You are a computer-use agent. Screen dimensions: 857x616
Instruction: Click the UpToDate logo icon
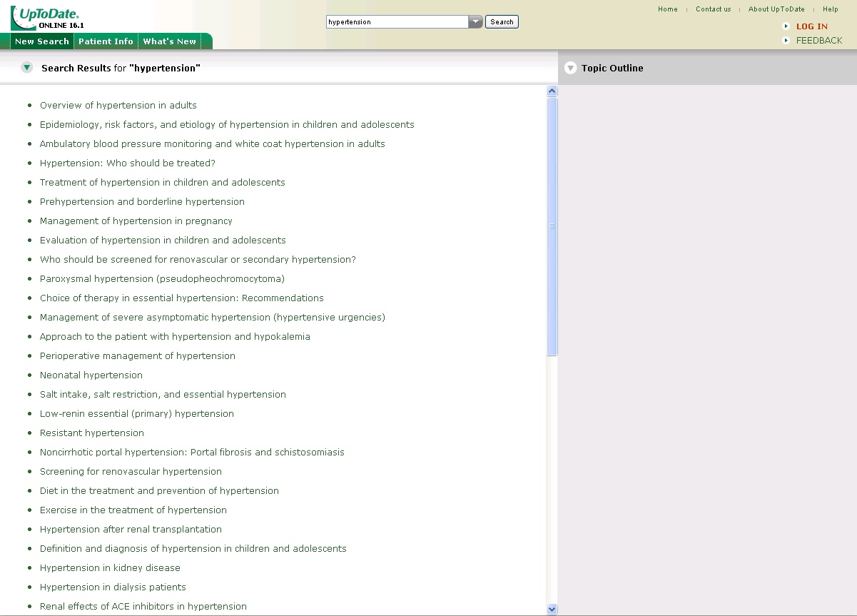click(x=46, y=17)
